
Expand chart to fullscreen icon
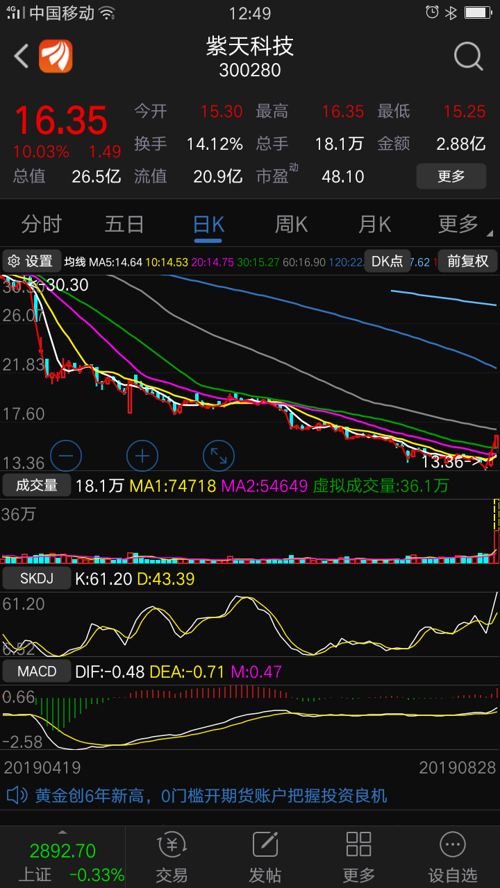219,455
